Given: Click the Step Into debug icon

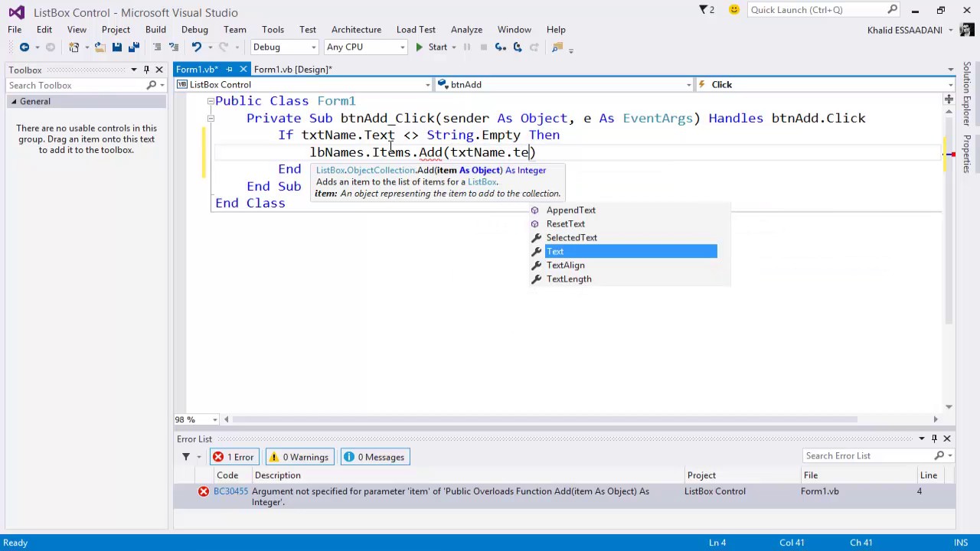Looking at the screenshot, I should point(501,47).
